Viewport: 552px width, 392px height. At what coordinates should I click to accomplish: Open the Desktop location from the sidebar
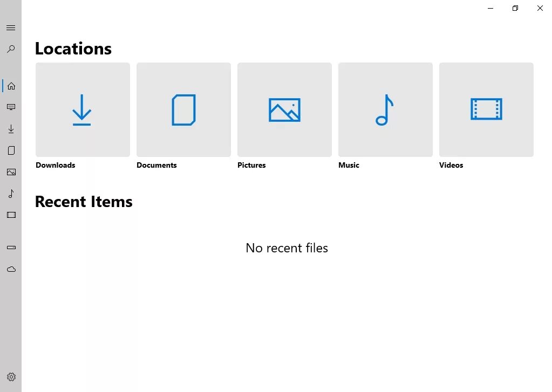[x=11, y=107]
